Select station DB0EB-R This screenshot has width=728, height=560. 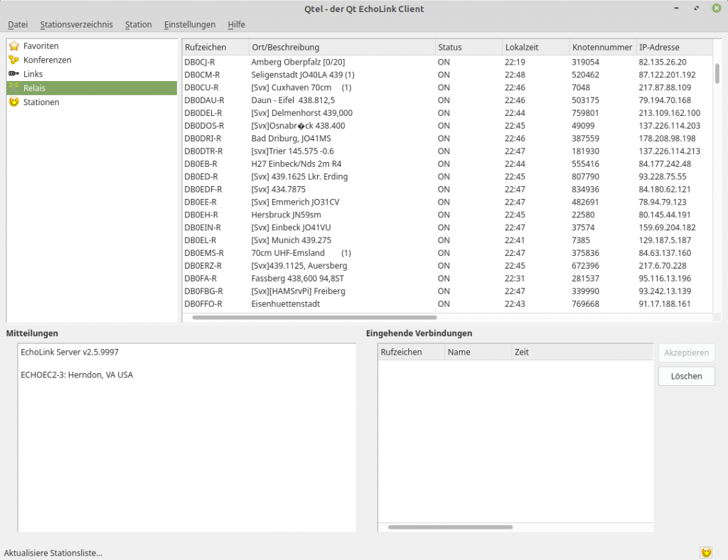tap(200, 164)
